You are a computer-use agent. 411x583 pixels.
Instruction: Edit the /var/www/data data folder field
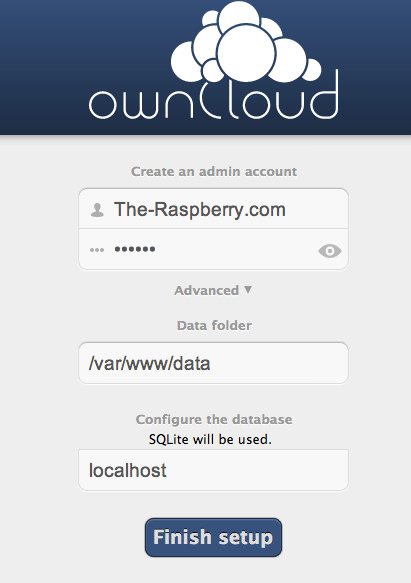pyautogui.click(x=213, y=363)
